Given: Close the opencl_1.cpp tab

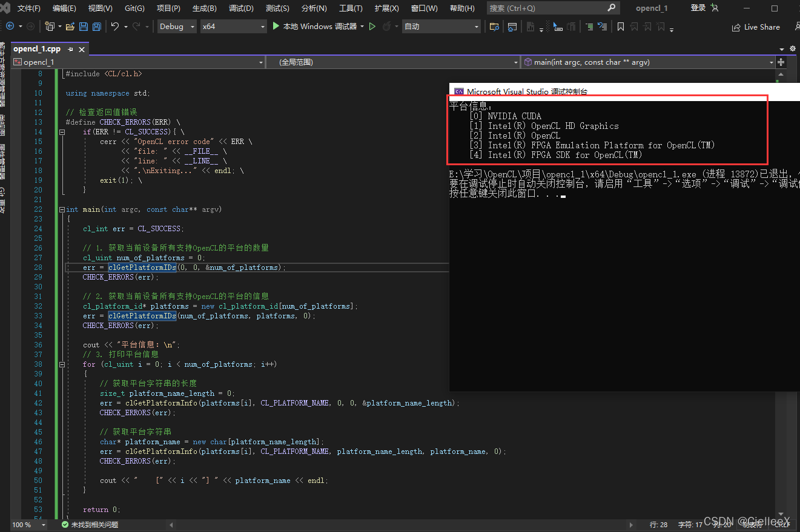Looking at the screenshot, I should pos(82,49).
